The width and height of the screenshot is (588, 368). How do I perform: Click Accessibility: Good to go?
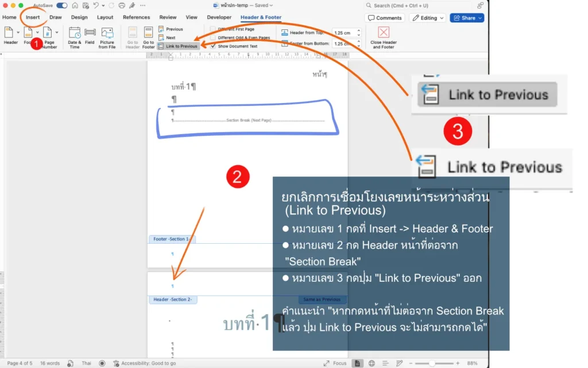coord(145,363)
